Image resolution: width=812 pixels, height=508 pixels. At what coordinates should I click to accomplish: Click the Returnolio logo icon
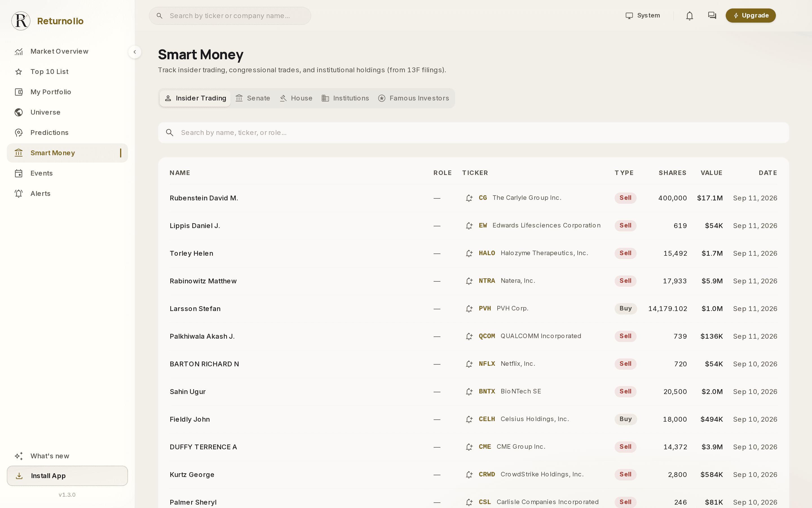click(21, 21)
